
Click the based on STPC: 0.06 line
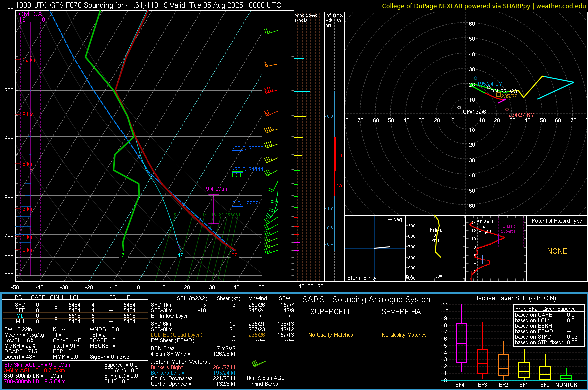click(x=546, y=337)
